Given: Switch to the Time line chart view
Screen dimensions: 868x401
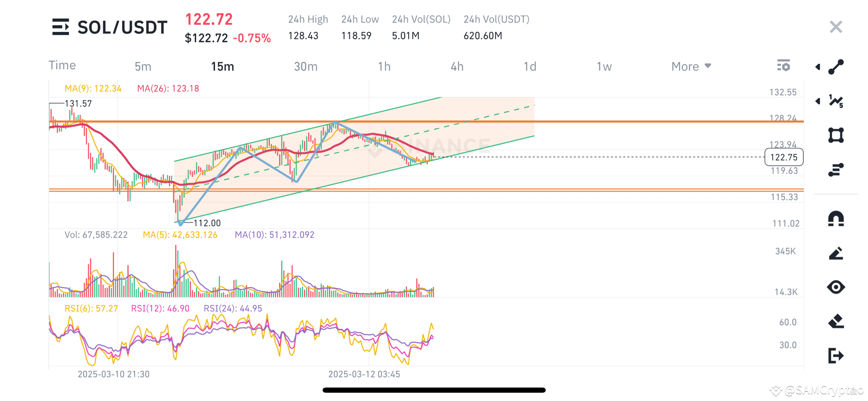Looking at the screenshot, I should coord(62,65).
